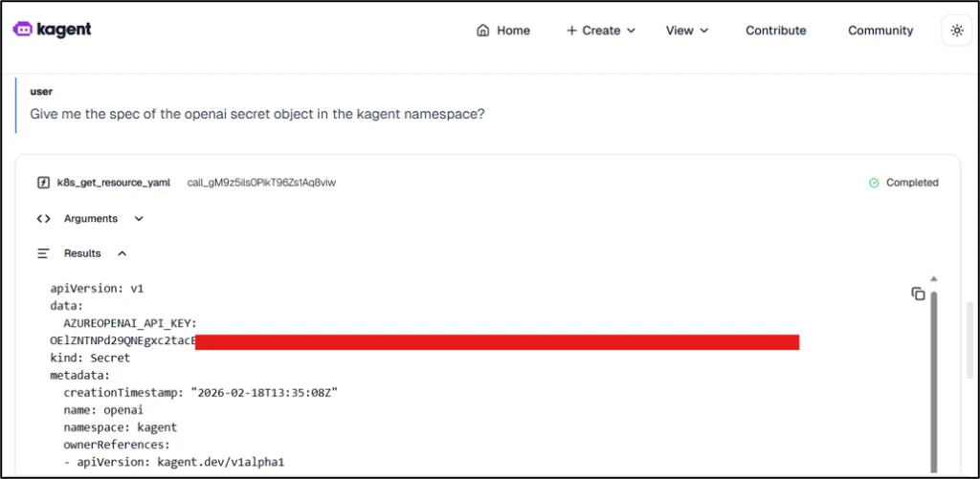Viewport: 980px width, 479px height.
Task: Collapse the Results section
Action: tap(82, 253)
